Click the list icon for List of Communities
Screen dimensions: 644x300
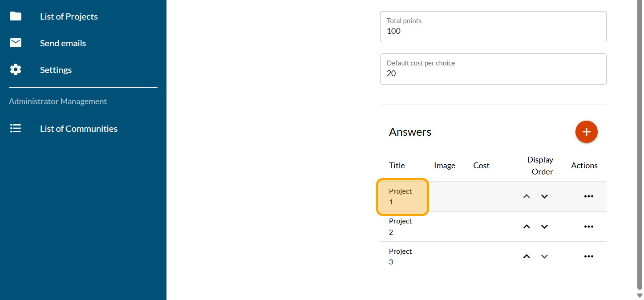[16, 129]
